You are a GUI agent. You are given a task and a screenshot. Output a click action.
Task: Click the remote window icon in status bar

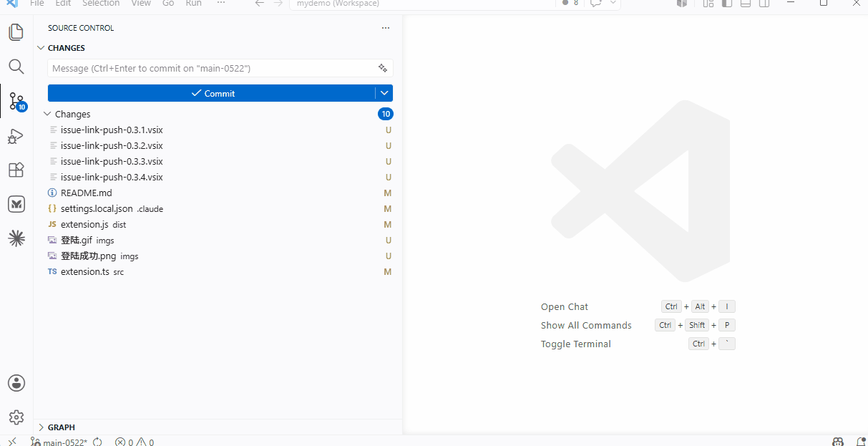point(12,442)
